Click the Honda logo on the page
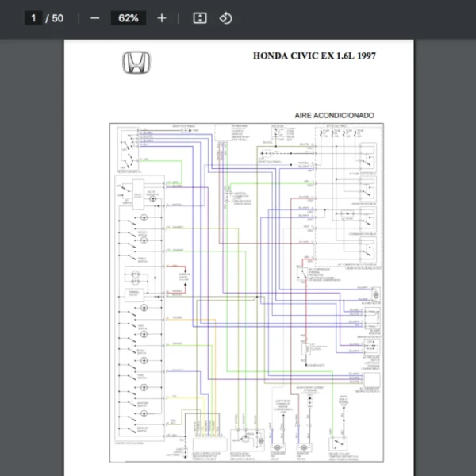Viewport: 476px width, 476px height. 134,63
